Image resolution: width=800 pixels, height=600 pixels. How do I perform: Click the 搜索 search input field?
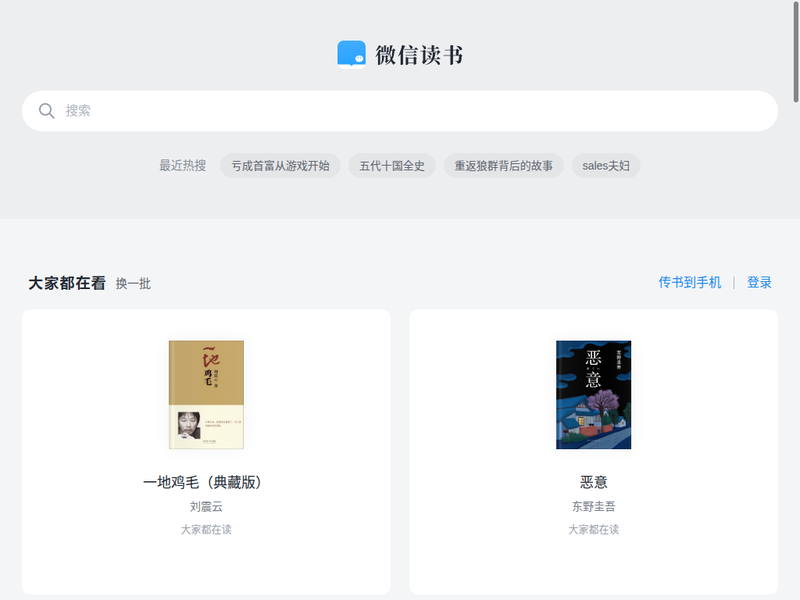click(400, 111)
